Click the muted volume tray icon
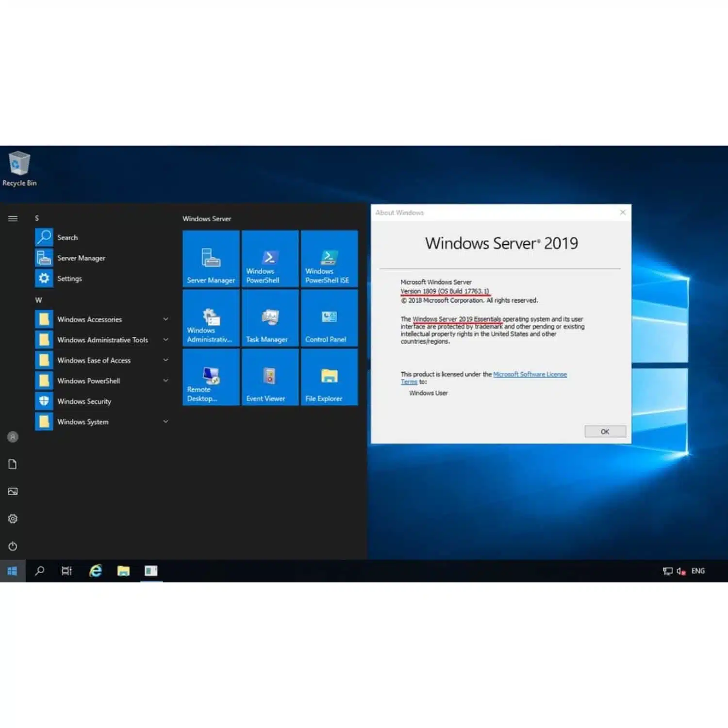The image size is (728, 728). [681, 571]
